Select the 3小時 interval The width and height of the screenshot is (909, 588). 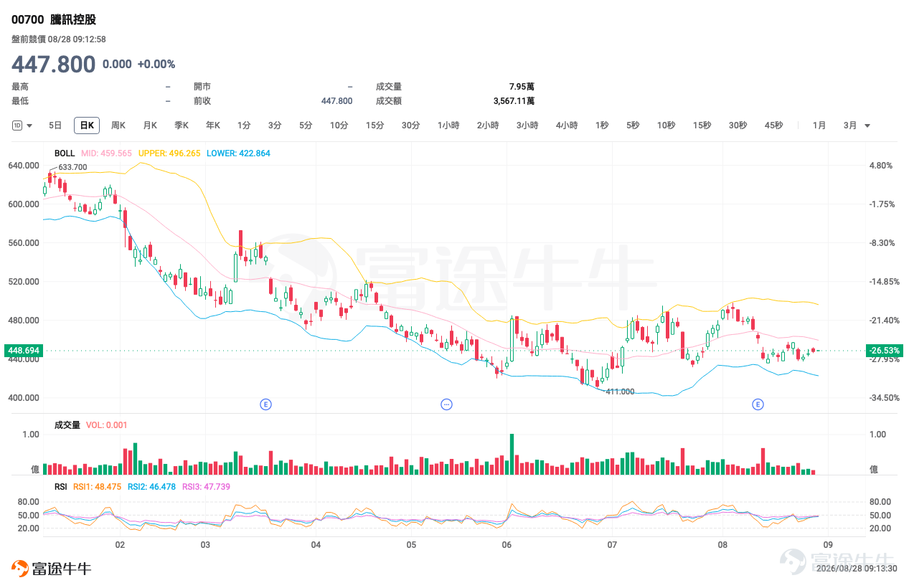527,125
